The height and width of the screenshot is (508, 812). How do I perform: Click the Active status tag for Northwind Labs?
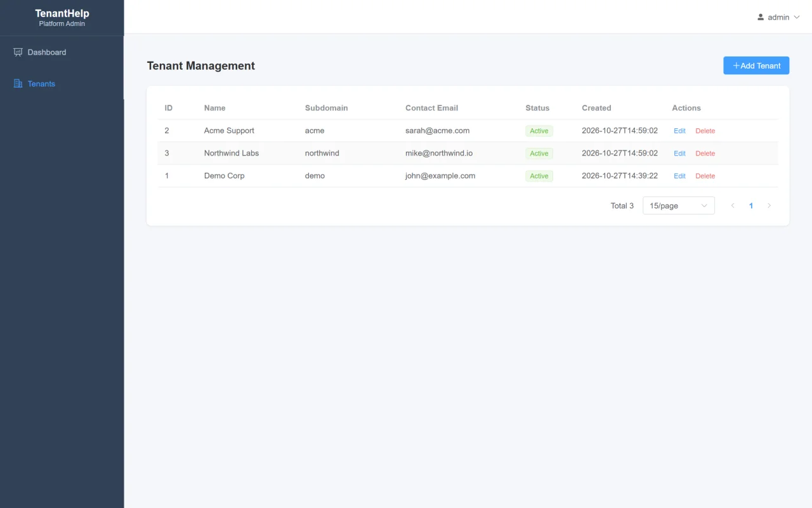pyautogui.click(x=539, y=154)
